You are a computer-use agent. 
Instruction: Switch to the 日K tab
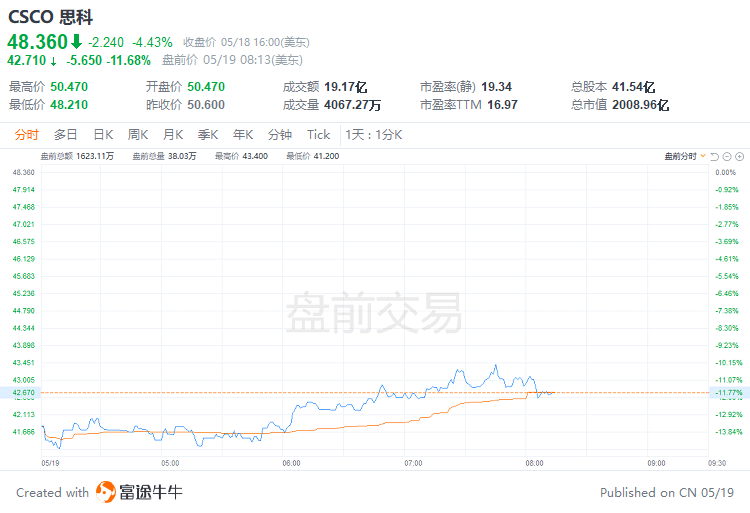[103, 135]
